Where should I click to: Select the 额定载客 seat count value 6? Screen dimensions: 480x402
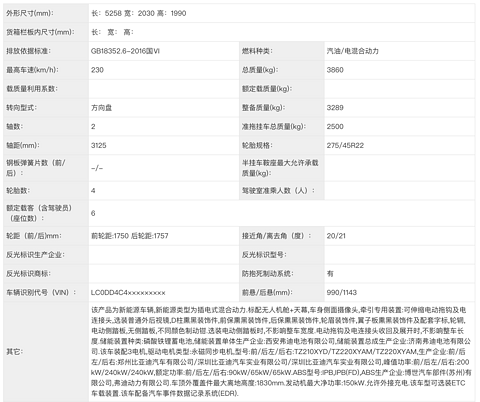tap(93, 213)
